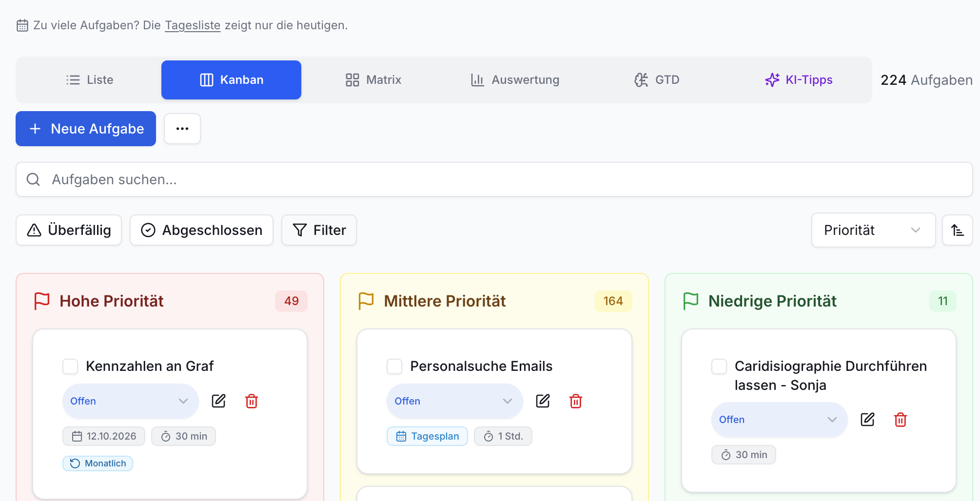Click the 12.10.2026 due date chip
Image resolution: width=980 pixels, height=501 pixels.
104,436
